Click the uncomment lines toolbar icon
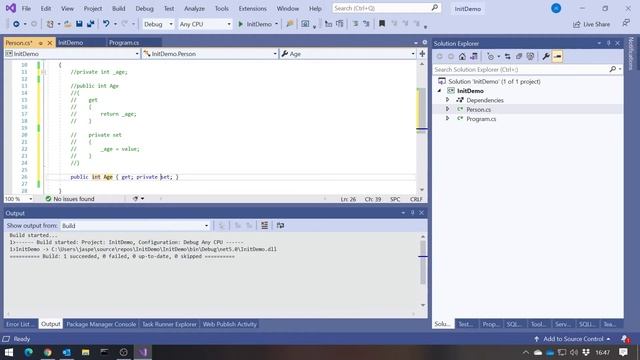The width and height of the screenshot is (640, 360). (366, 24)
